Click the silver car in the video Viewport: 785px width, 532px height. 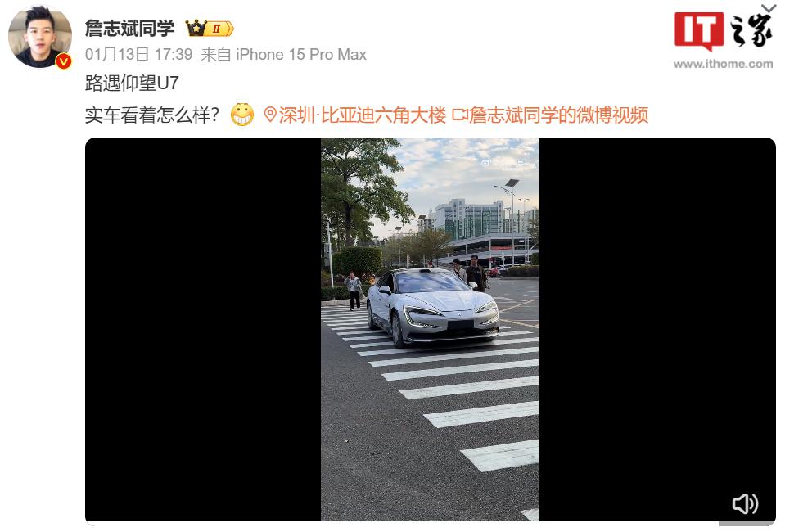[432, 307]
